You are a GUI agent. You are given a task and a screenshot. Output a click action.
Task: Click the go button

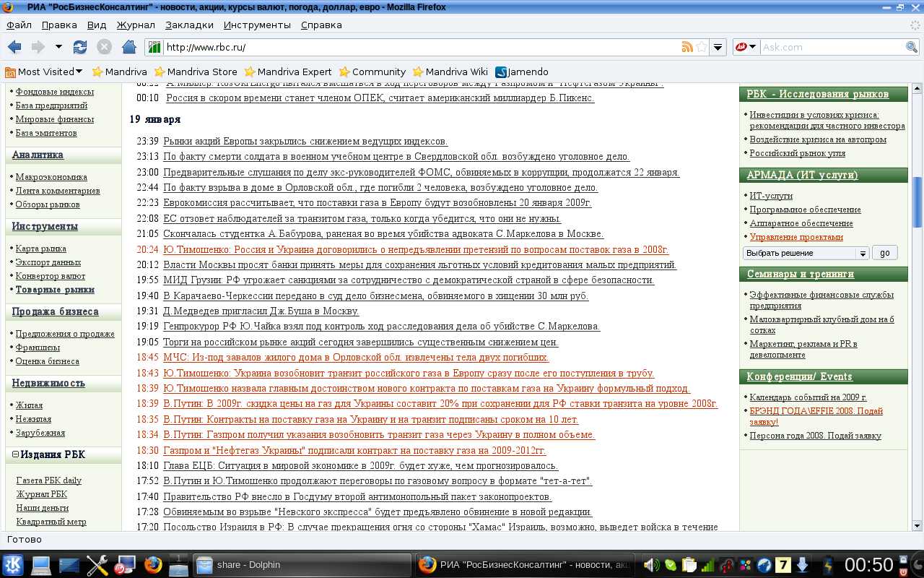click(885, 253)
